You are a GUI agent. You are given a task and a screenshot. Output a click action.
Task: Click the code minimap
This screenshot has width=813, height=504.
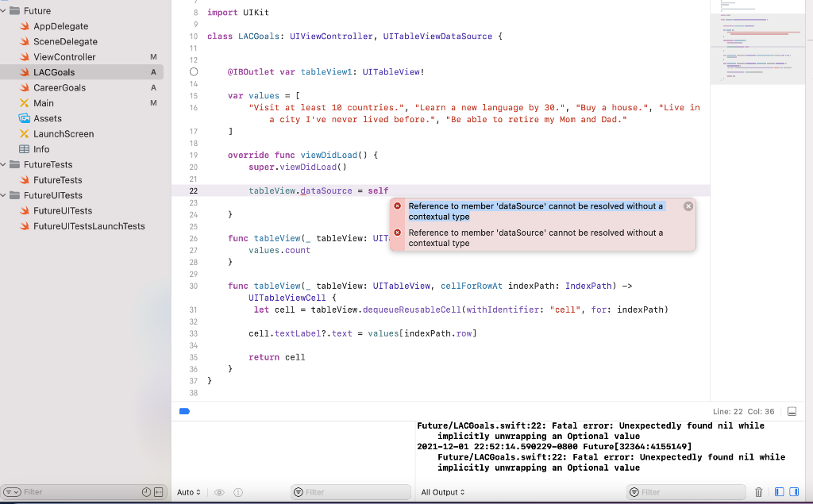757,41
